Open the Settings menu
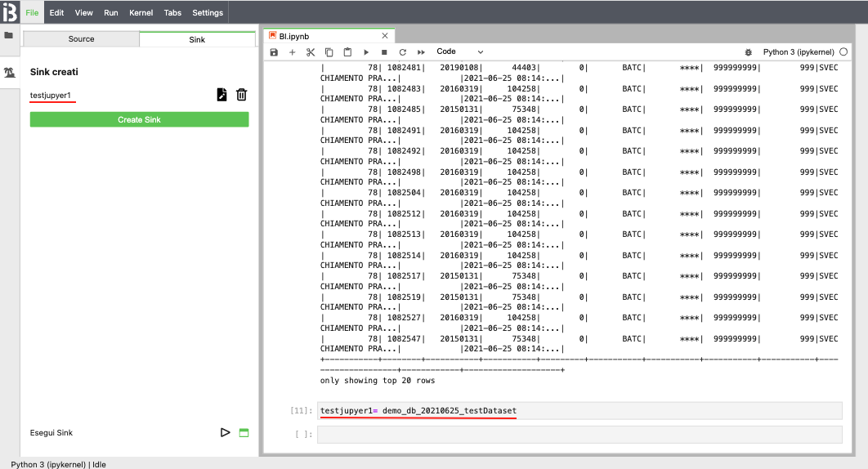 click(x=208, y=12)
